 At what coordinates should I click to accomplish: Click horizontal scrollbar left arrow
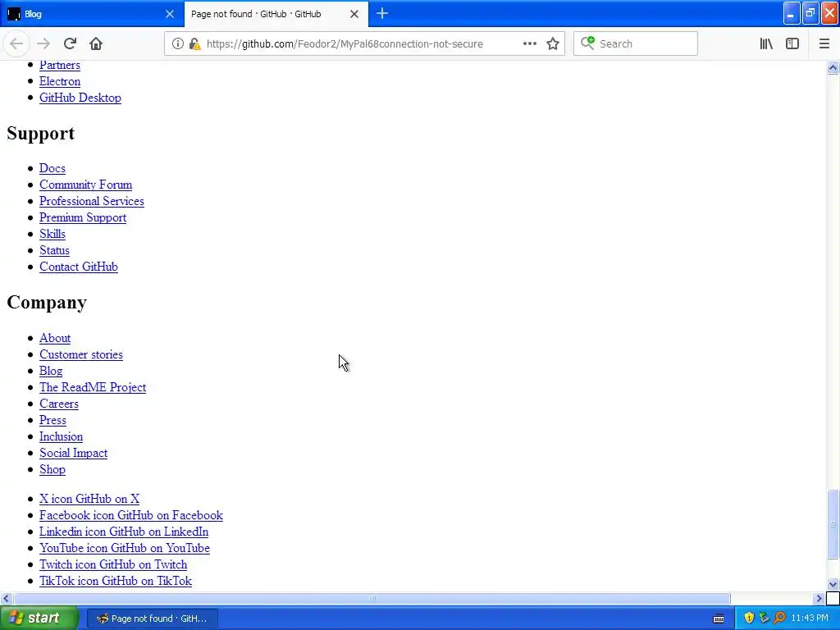pyautogui.click(x=6, y=598)
